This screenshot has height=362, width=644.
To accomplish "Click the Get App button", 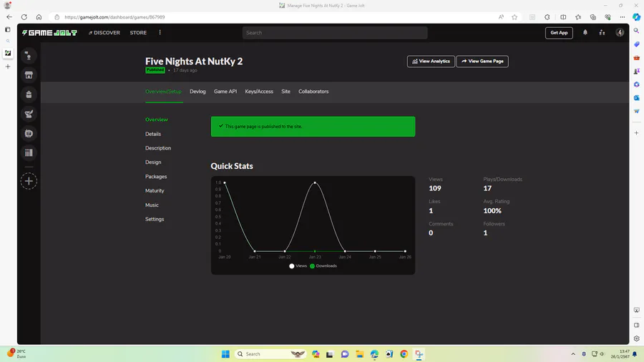I will coord(559,33).
